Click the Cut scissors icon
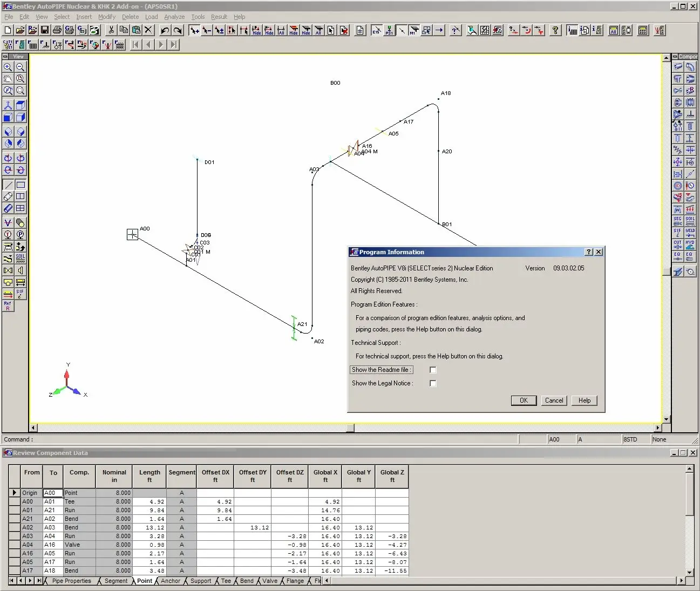The width and height of the screenshot is (700, 591). (x=112, y=30)
